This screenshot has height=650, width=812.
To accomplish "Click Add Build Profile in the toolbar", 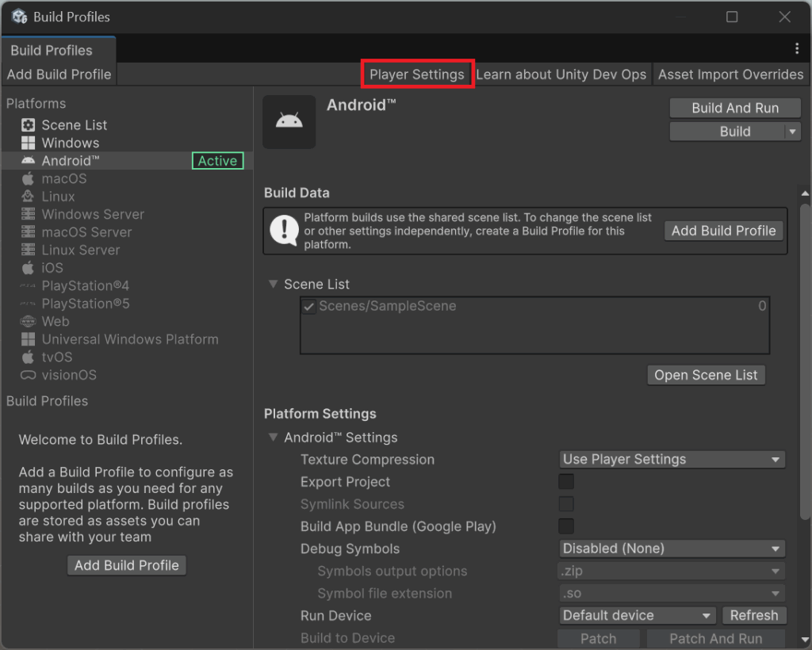I will pos(59,75).
